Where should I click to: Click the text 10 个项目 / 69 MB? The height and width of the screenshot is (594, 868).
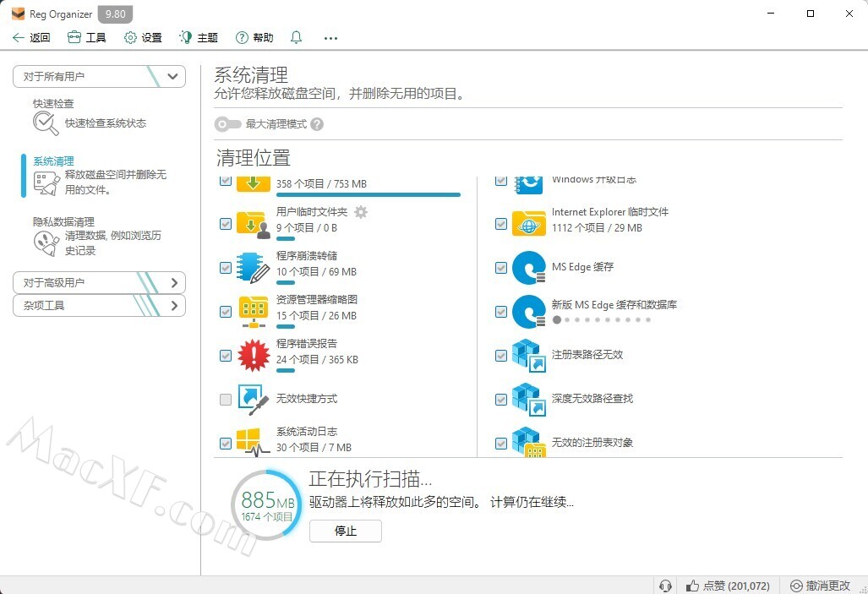point(317,272)
